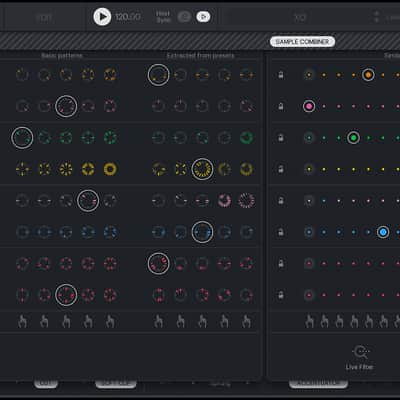Toggle the lock on the yellow sample row
The width and height of the screenshot is (400, 400).
281,169
